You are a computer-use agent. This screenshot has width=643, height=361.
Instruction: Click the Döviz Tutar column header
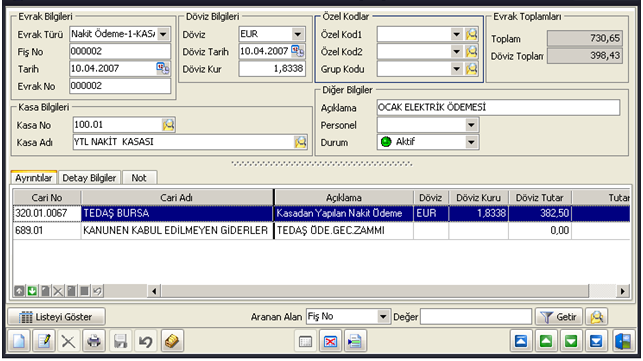[x=540, y=198]
